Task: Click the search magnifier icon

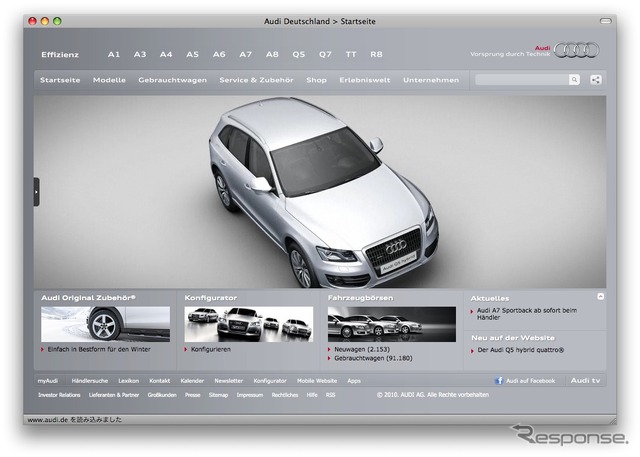Action: click(x=574, y=80)
